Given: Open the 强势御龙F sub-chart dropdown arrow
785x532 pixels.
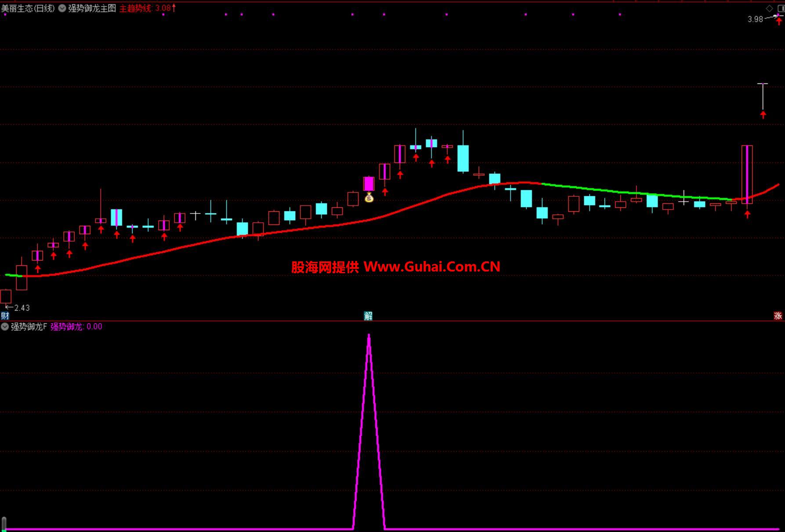Looking at the screenshot, I should pos(5,326).
